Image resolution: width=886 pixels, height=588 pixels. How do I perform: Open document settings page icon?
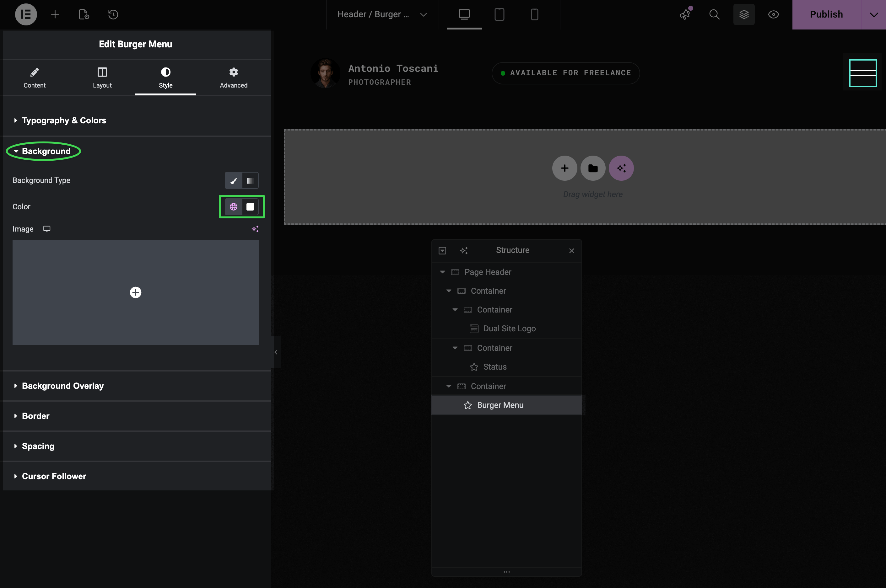(84, 15)
